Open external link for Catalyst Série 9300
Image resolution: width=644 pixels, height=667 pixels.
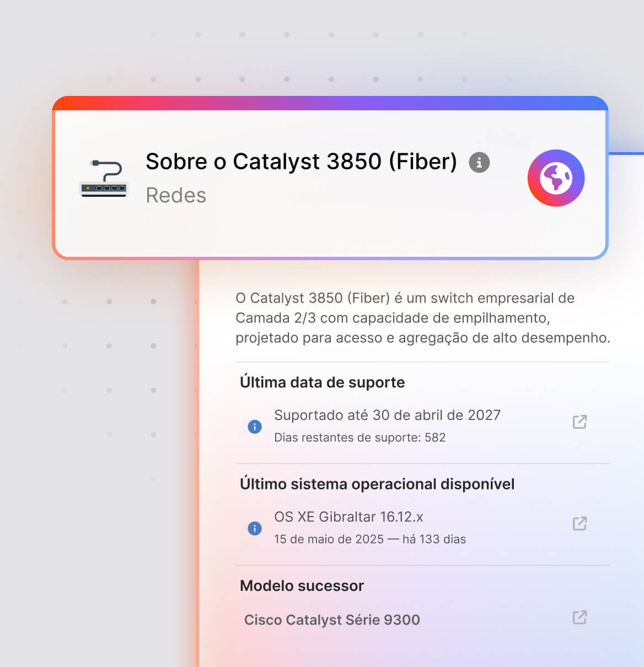[x=579, y=617]
